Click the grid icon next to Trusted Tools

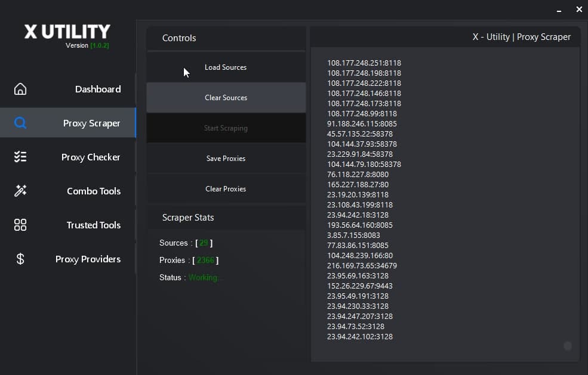[x=20, y=225]
